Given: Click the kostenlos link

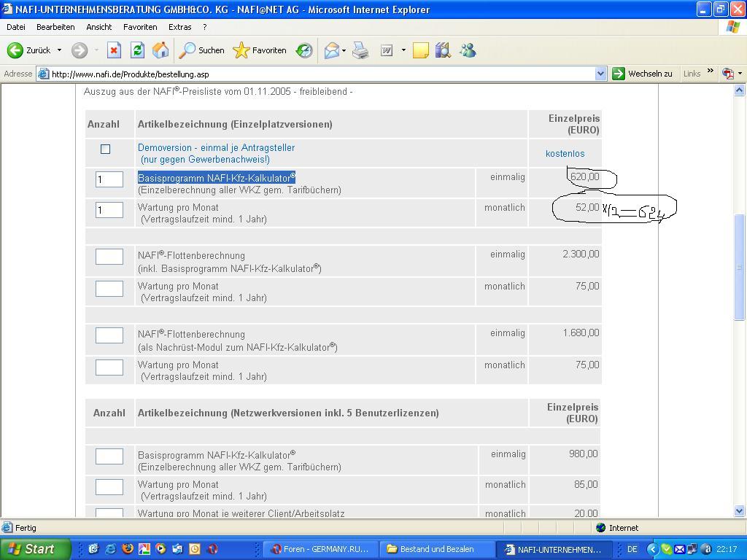Looking at the screenshot, I should coord(565,153).
